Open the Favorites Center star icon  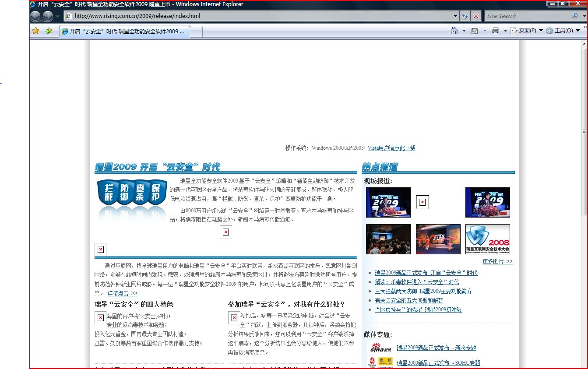pos(36,31)
